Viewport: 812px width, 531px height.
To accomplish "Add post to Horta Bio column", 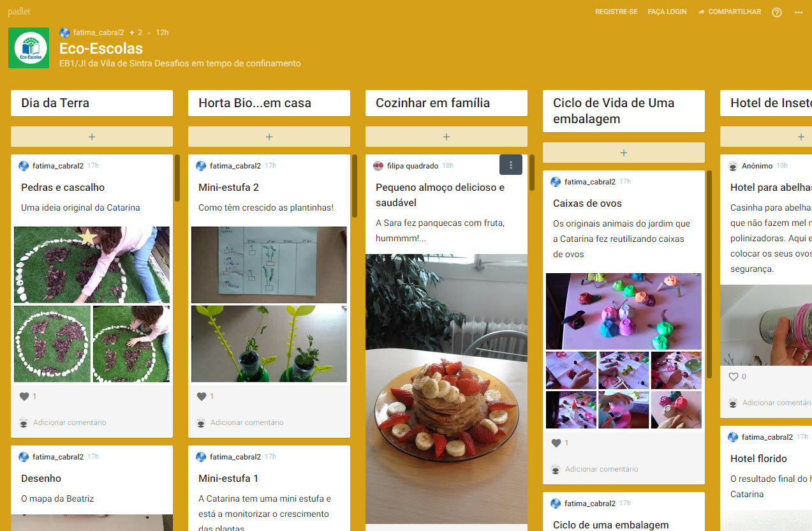I will click(269, 137).
